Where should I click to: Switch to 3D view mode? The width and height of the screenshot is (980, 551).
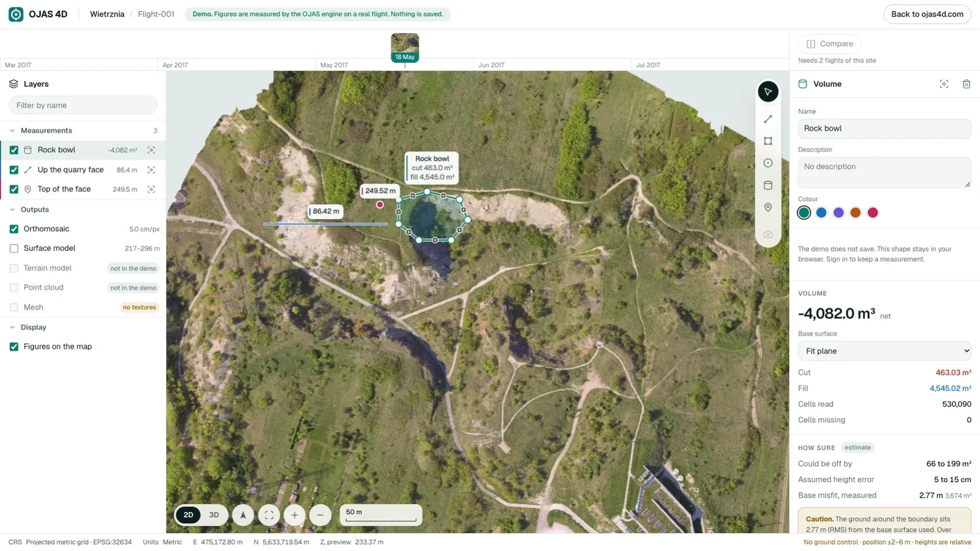[x=214, y=515]
